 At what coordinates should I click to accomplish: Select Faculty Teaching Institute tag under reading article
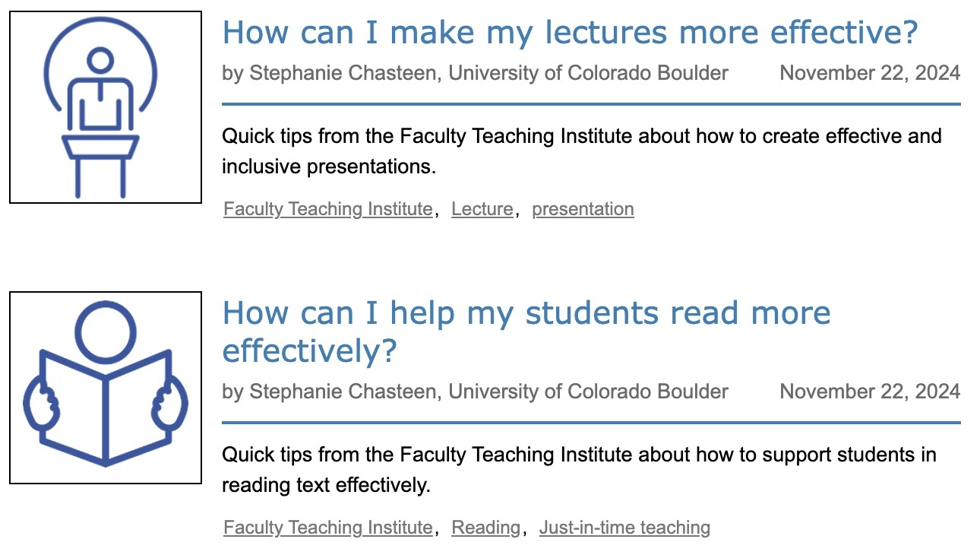[327, 528]
